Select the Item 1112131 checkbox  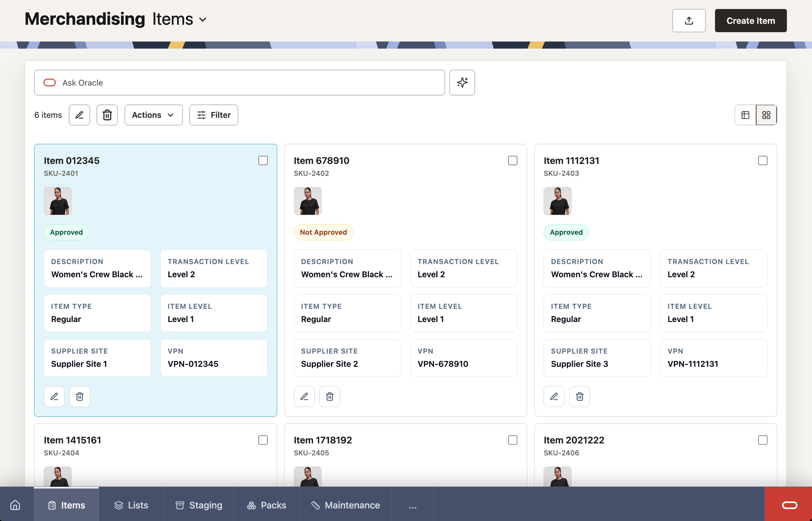tap(762, 160)
